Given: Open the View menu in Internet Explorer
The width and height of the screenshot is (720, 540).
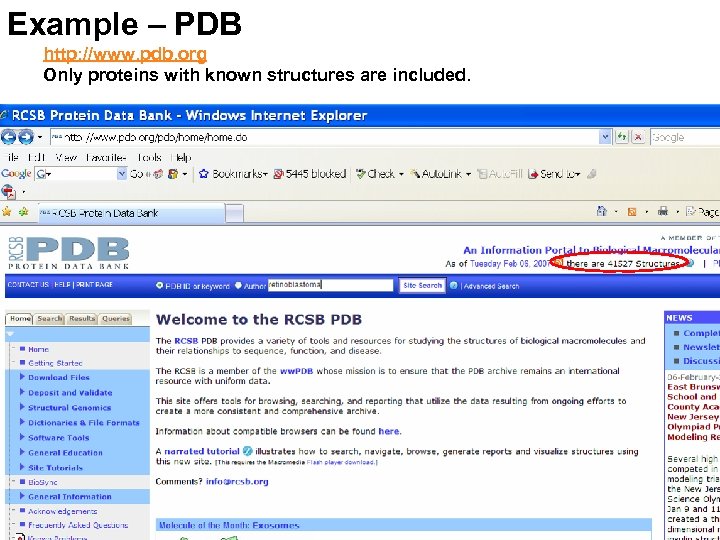Looking at the screenshot, I should [66, 158].
